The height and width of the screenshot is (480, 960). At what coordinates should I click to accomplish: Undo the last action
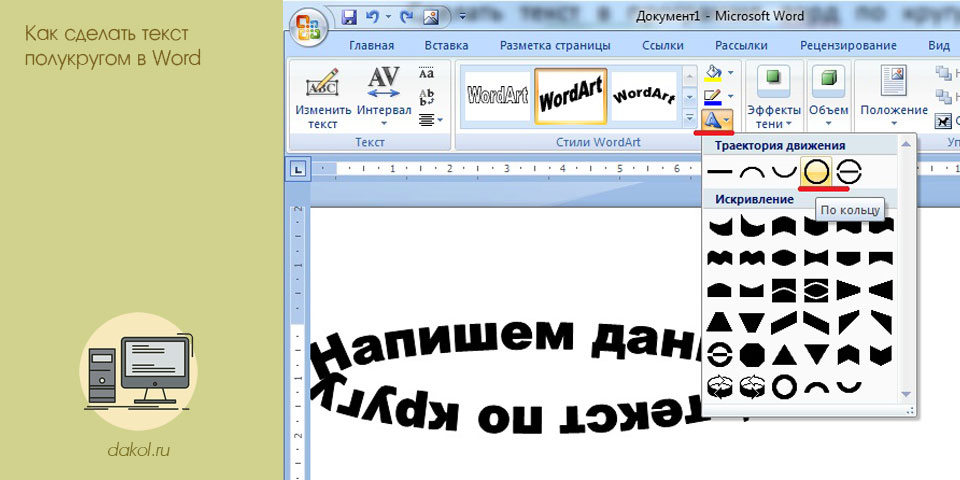coord(373,18)
